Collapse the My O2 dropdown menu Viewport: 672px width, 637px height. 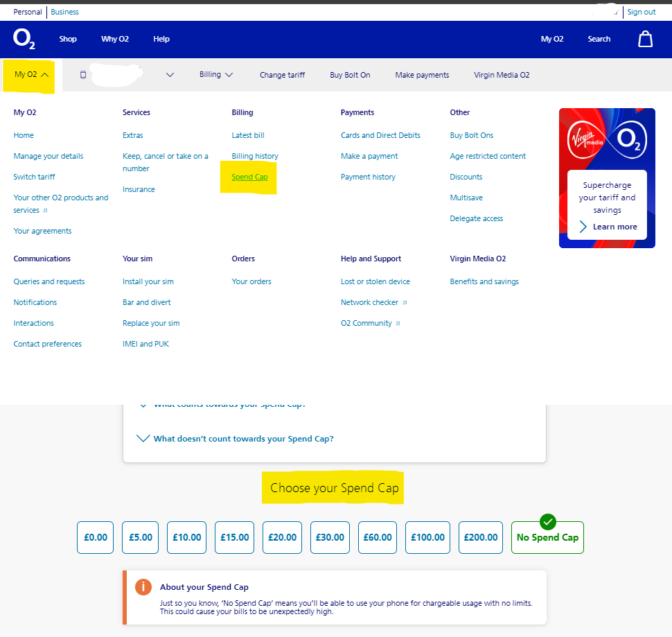pyautogui.click(x=31, y=75)
